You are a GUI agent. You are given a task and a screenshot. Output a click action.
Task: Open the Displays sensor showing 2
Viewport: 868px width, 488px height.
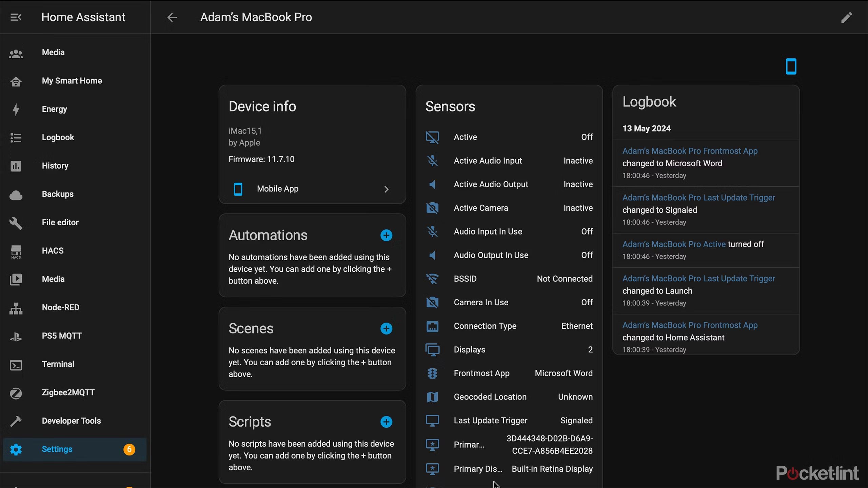(x=509, y=350)
